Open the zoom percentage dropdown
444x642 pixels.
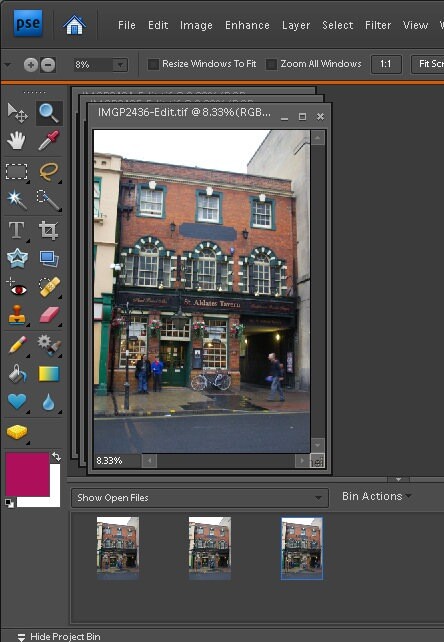[120, 65]
